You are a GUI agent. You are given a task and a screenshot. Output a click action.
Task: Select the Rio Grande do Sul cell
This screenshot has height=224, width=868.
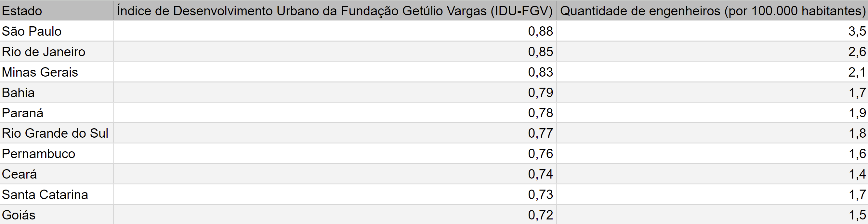pyautogui.click(x=56, y=133)
